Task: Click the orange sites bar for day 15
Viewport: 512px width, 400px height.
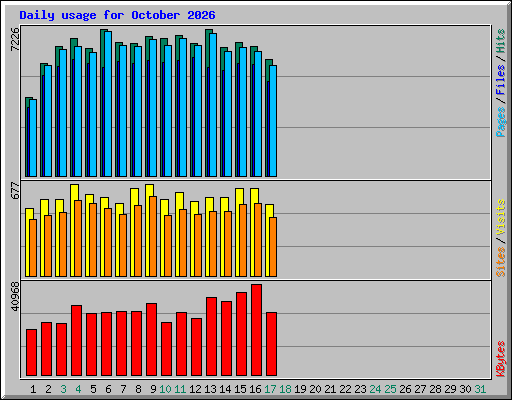Action: click(243, 240)
